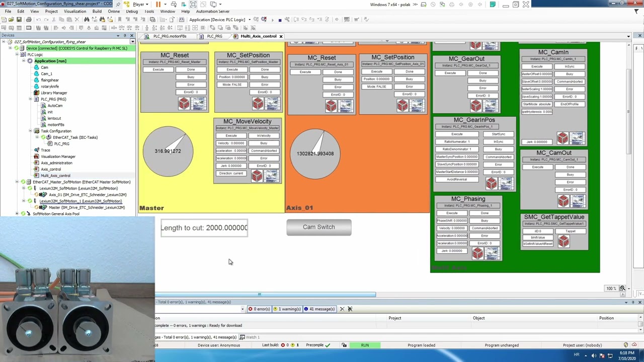This screenshot has height=362, width=644.
Task: Open the Player dropdown menu
Action: [x=141, y=4]
